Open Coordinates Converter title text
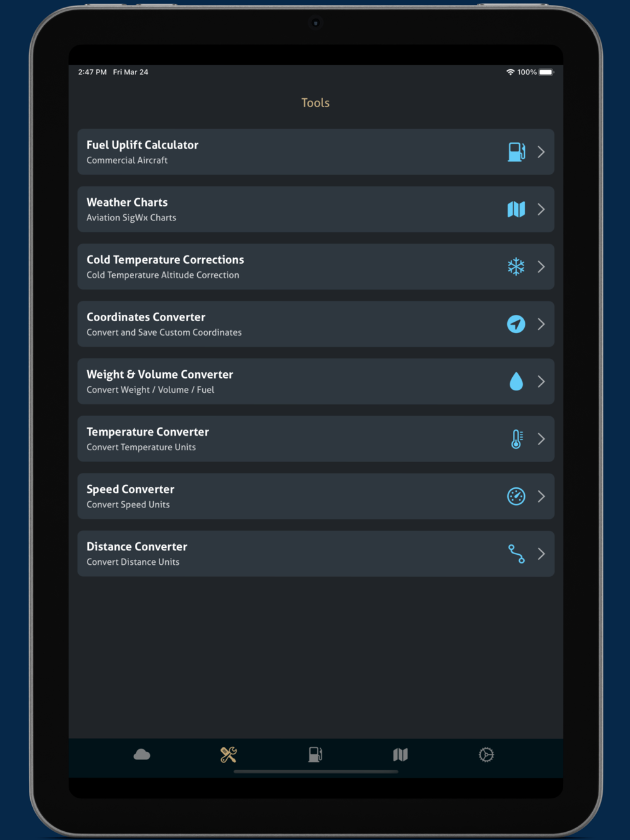This screenshot has height=840, width=630. (146, 317)
